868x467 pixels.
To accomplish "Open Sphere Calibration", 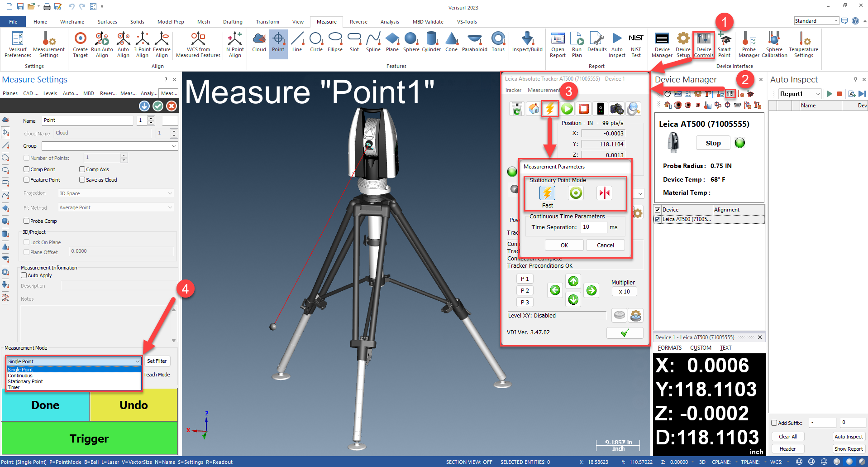I will coord(774,45).
